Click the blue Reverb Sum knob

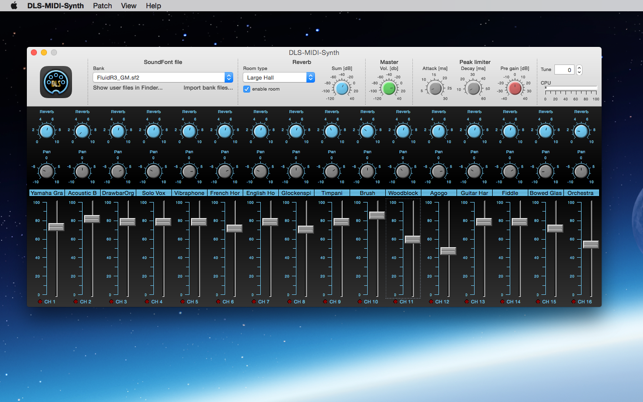tap(342, 89)
